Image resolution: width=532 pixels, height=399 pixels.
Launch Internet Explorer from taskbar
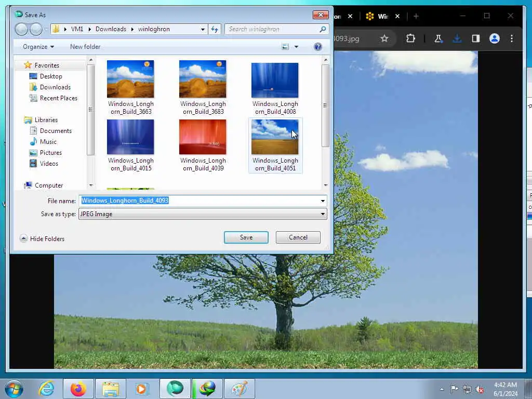tap(46, 389)
